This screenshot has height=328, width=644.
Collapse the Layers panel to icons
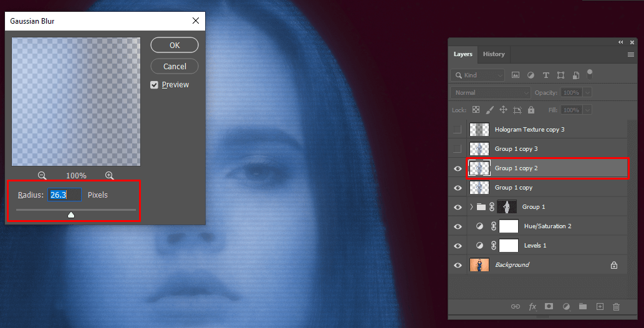pos(620,42)
